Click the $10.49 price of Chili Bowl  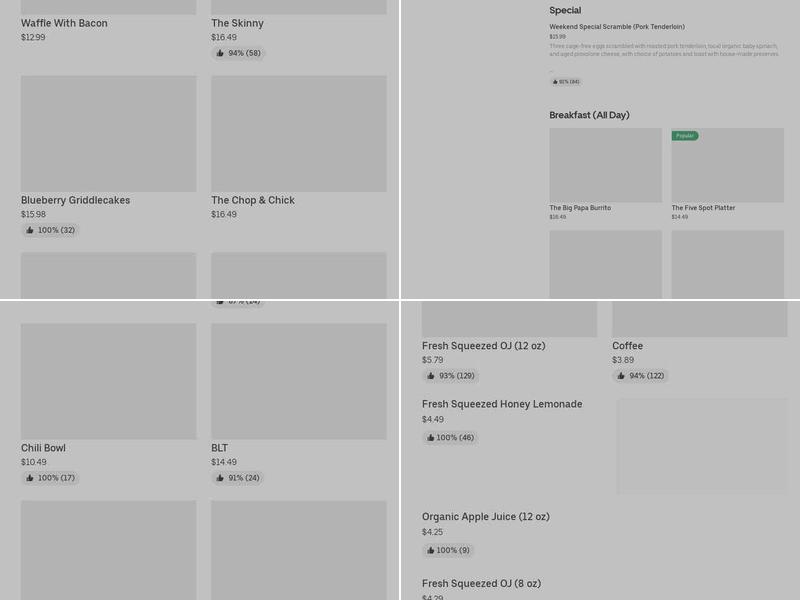tap(34, 462)
